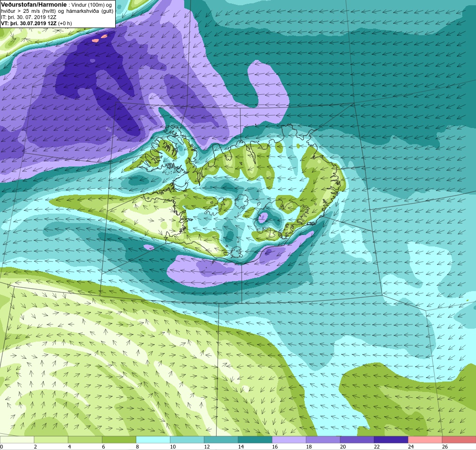Select the legend label "24"
This screenshot has height=450, width=476.
pos(411,447)
